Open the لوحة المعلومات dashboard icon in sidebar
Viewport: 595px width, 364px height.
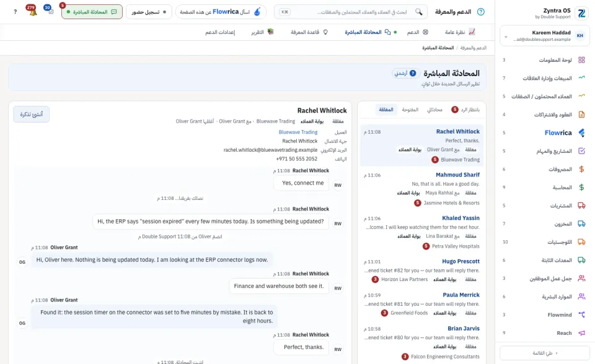pos(581,60)
